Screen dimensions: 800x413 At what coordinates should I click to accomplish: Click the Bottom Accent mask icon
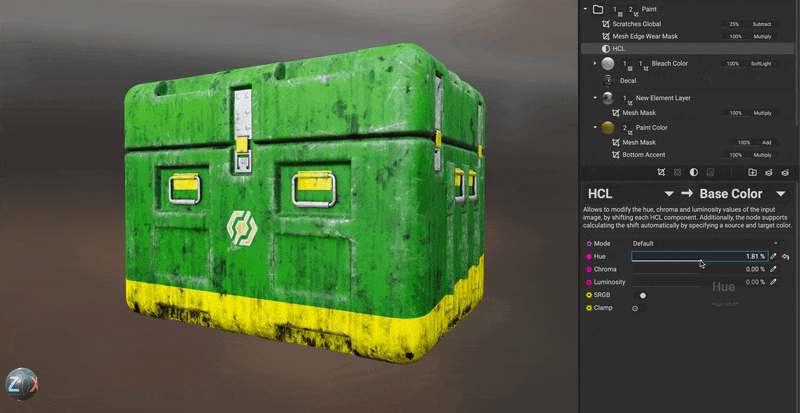tap(616, 155)
